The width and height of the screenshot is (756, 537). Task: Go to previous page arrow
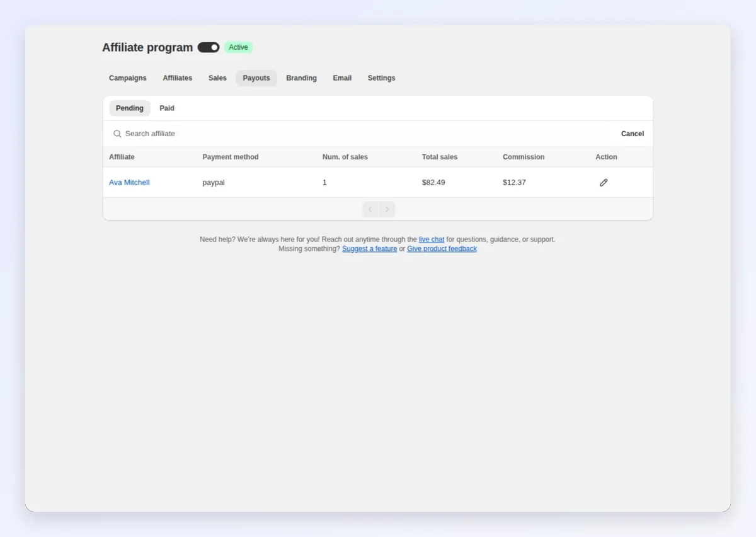pyautogui.click(x=370, y=209)
